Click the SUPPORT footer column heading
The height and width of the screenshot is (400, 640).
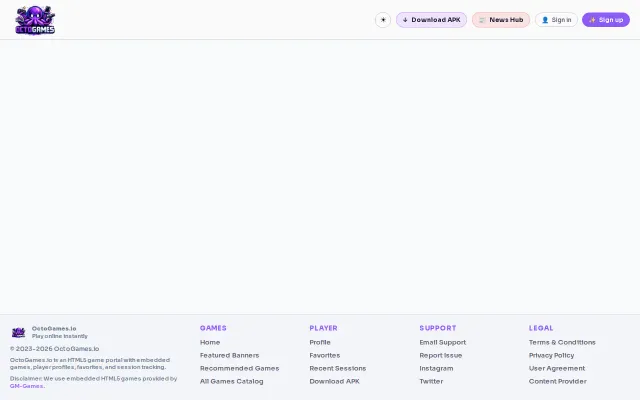click(x=438, y=328)
